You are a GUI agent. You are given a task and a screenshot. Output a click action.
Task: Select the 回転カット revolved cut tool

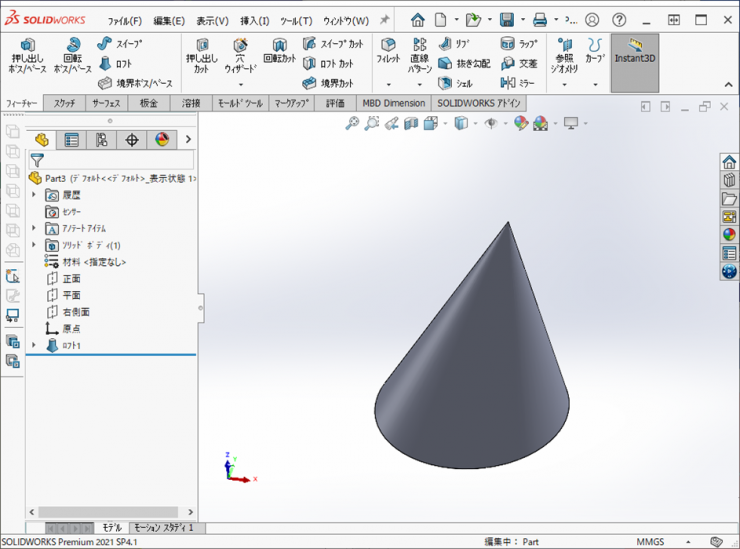[x=280, y=52]
